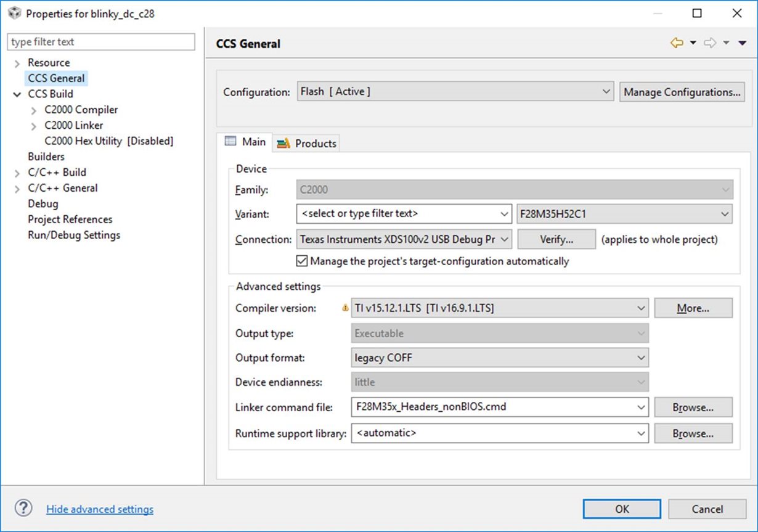Click the Hide advanced settings link
This screenshot has height=532, width=758.
[100, 509]
